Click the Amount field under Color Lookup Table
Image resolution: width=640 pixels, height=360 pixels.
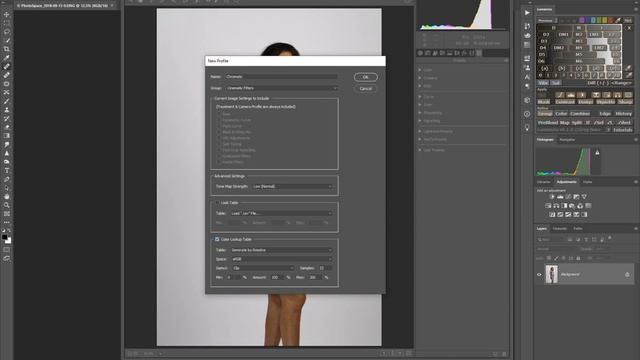pyautogui.click(x=278, y=278)
